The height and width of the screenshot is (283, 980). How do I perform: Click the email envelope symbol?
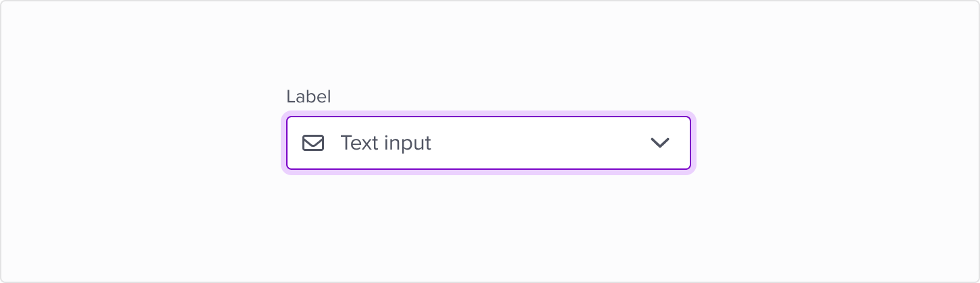(x=313, y=143)
